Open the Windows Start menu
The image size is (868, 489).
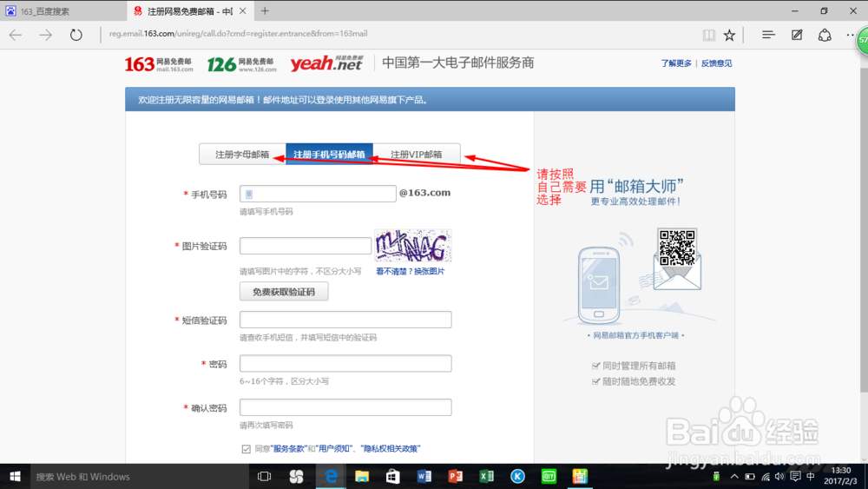point(15,476)
